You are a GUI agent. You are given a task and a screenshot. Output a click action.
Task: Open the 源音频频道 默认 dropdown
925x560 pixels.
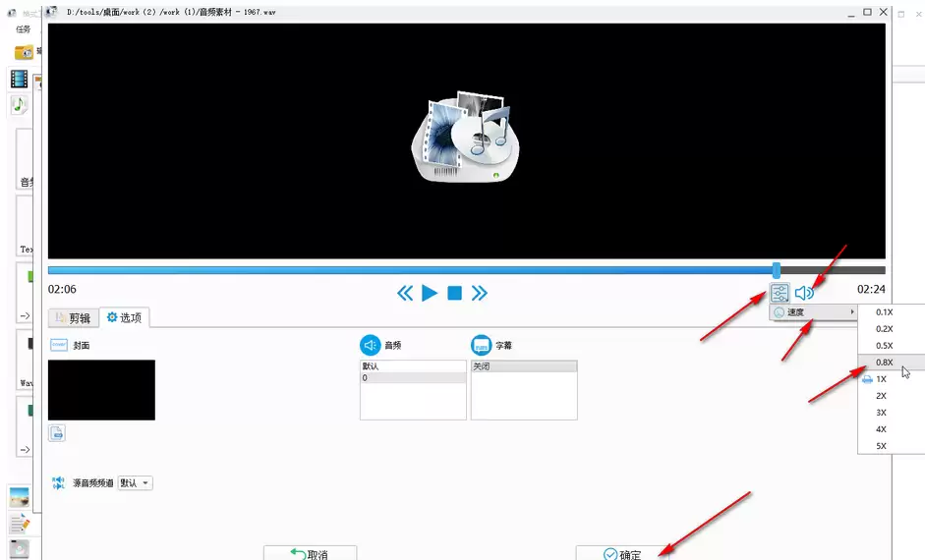point(135,483)
